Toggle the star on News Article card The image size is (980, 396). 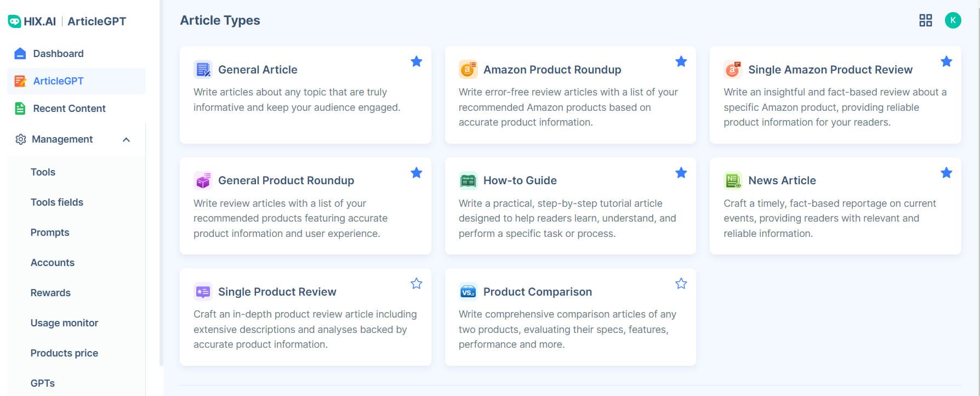[946, 173]
